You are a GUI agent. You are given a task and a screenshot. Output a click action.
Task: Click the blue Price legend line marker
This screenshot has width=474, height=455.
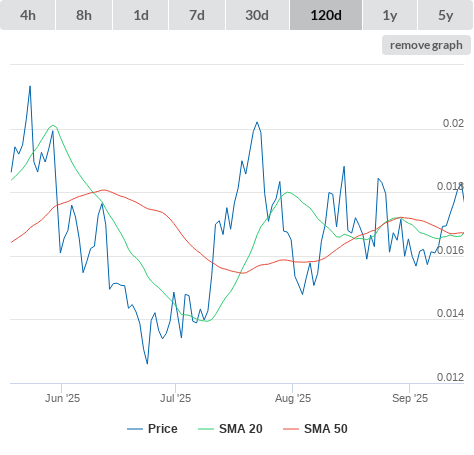coord(135,429)
